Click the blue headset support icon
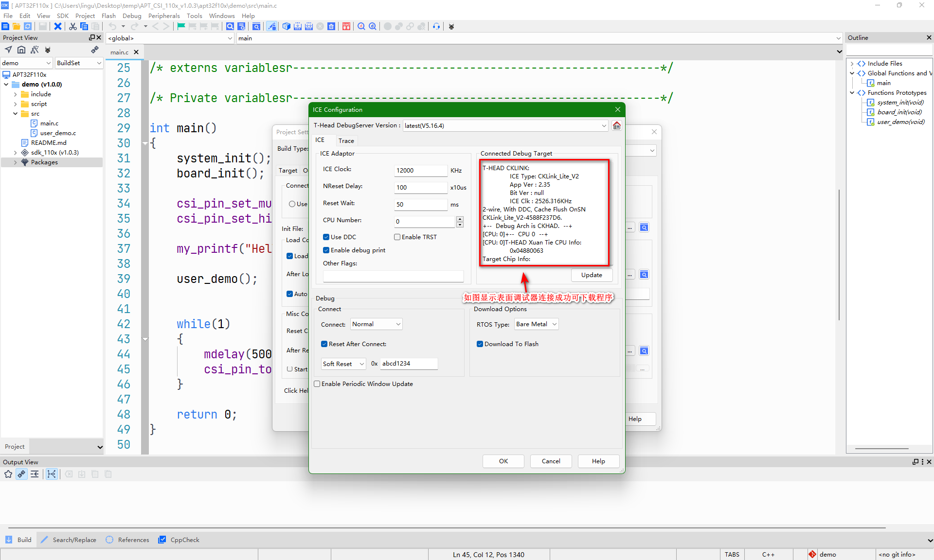This screenshot has height=560, width=934. (x=436, y=26)
